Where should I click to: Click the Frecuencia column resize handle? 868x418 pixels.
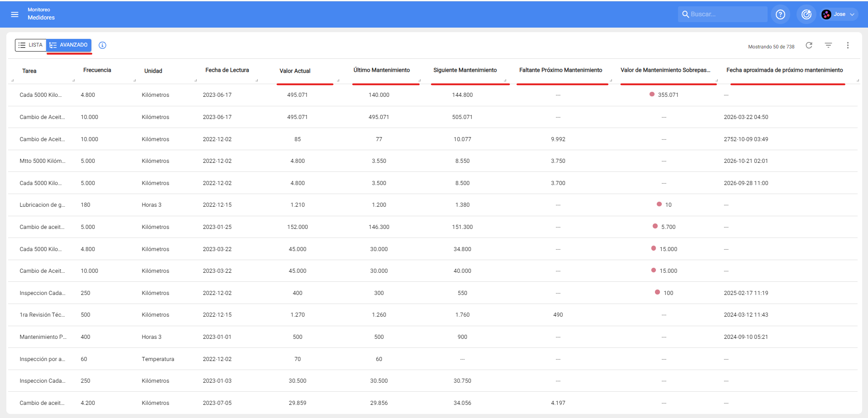[x=134, y=81]
